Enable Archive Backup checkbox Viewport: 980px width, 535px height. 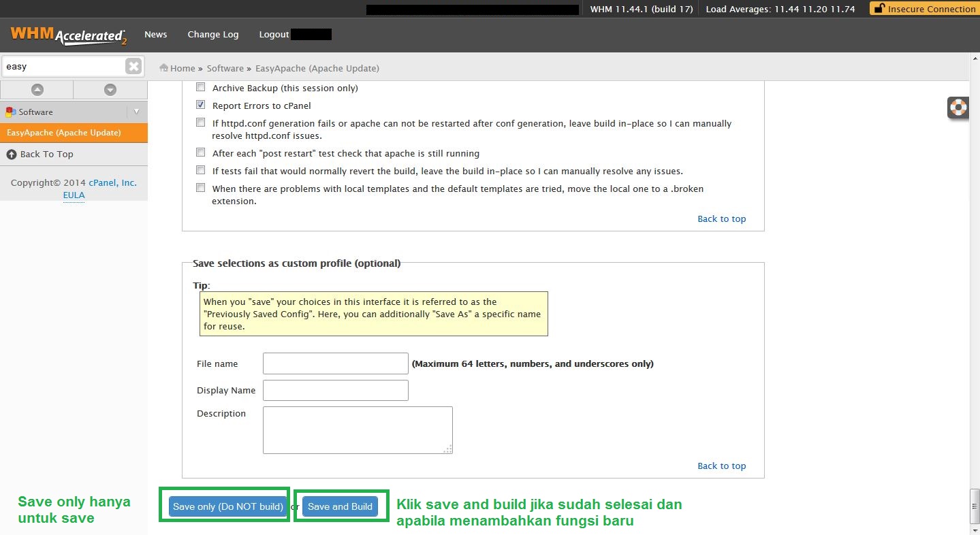(200, 87)
